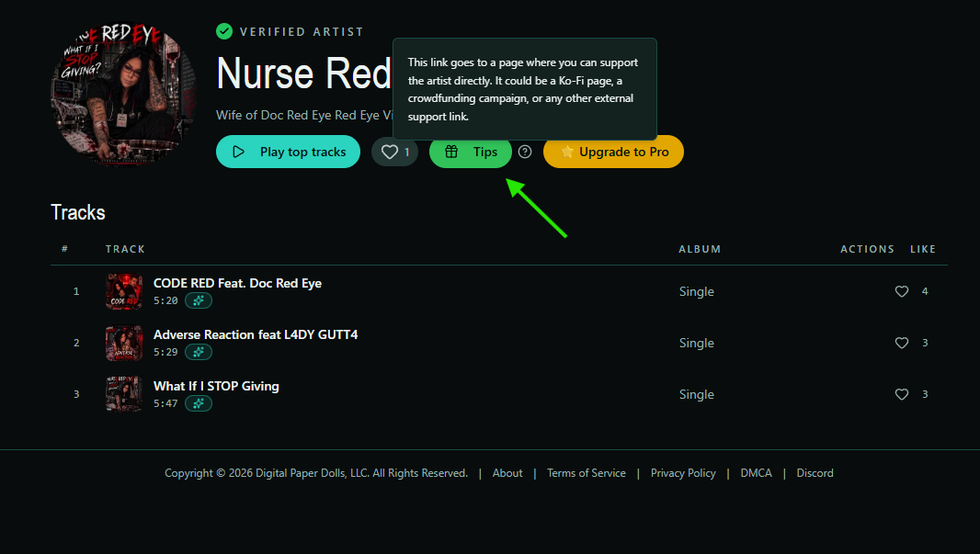Click the Single album label for Adverse Reaction
The width and height of the screenshot is (980, 554).
point(697,343)
